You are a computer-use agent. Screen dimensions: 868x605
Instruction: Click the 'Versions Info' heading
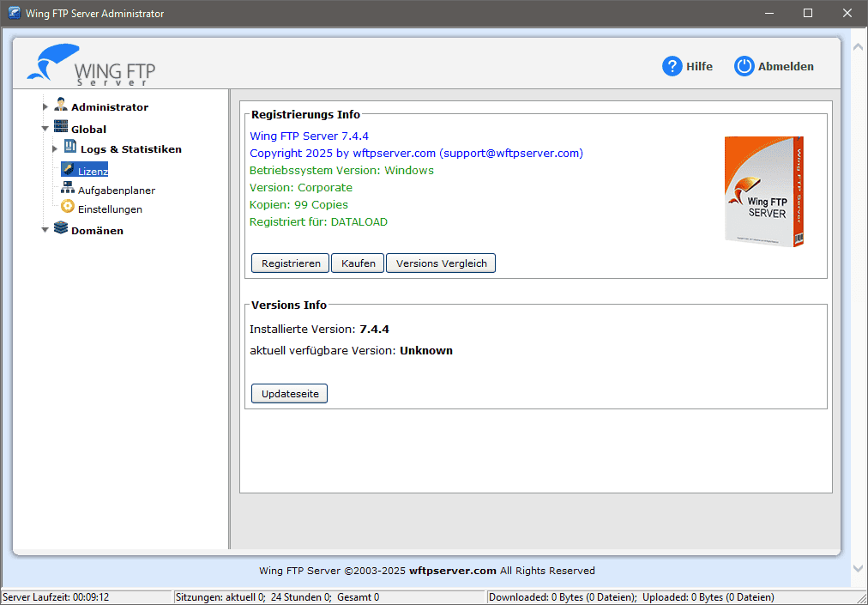coord(289,305)
